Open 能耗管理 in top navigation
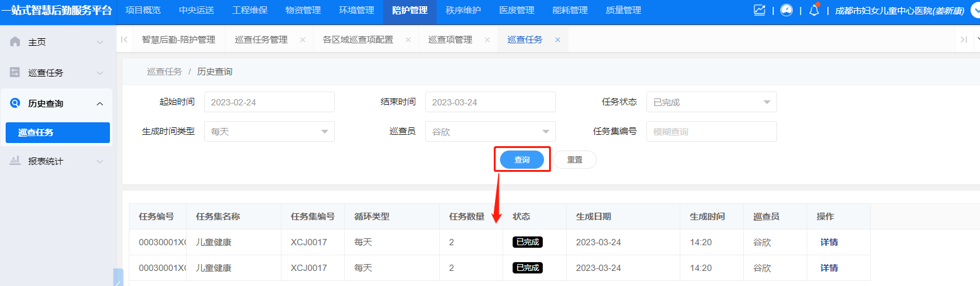This screenshot has height=286, width=980. (570, 10)
